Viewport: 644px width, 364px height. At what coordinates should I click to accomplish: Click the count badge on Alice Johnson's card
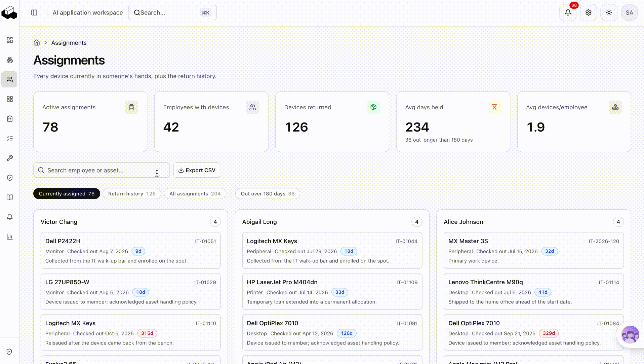point(618,222)
